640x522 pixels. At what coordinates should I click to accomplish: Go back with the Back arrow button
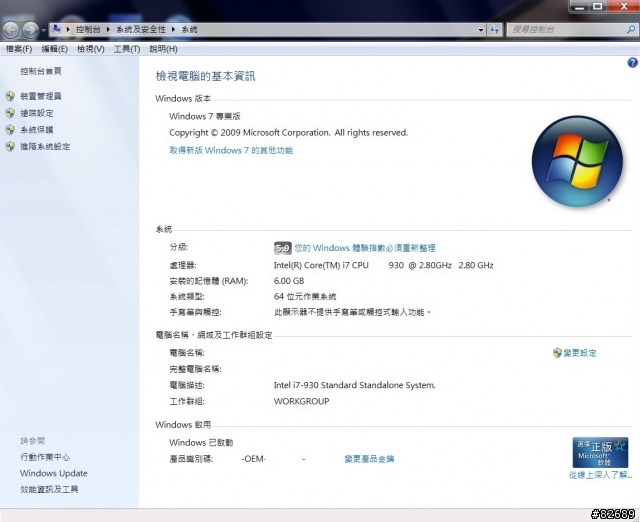tap(11, 29)
